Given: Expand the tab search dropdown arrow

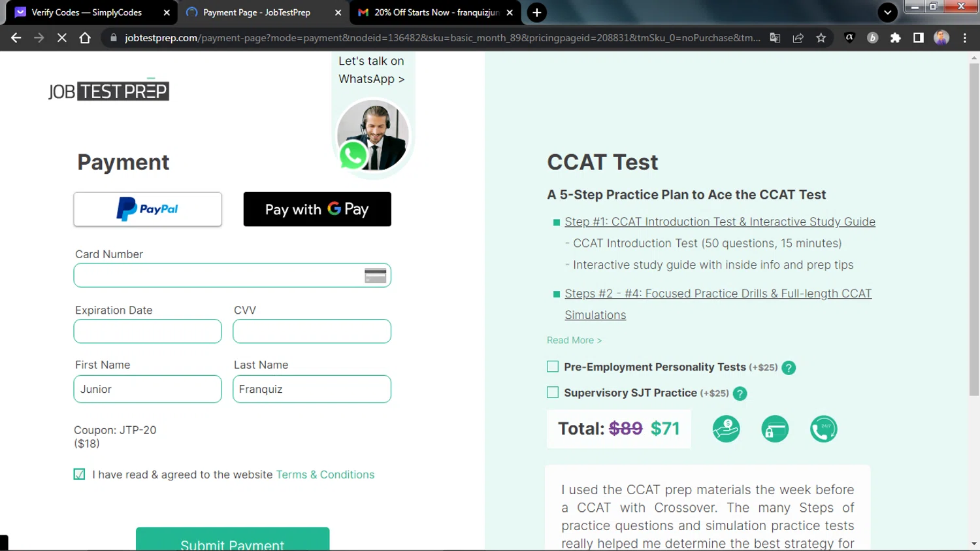Looking at the screenshot, I should (x=887, y=12).
